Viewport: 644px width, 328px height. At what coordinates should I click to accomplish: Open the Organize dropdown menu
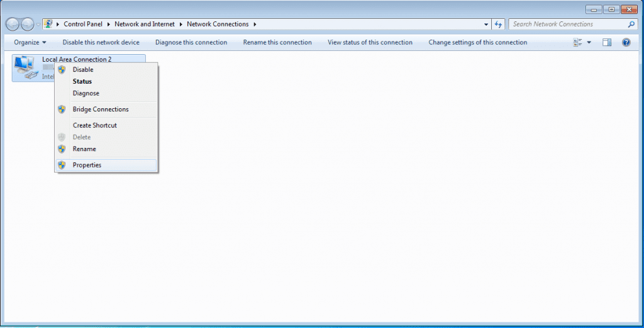[x=30, y=42]
